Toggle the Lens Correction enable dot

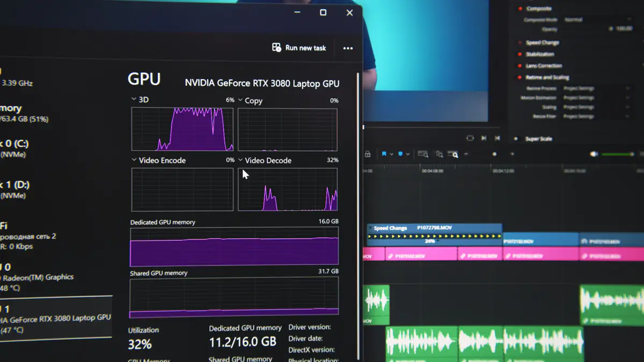click(x=519, y=66)
